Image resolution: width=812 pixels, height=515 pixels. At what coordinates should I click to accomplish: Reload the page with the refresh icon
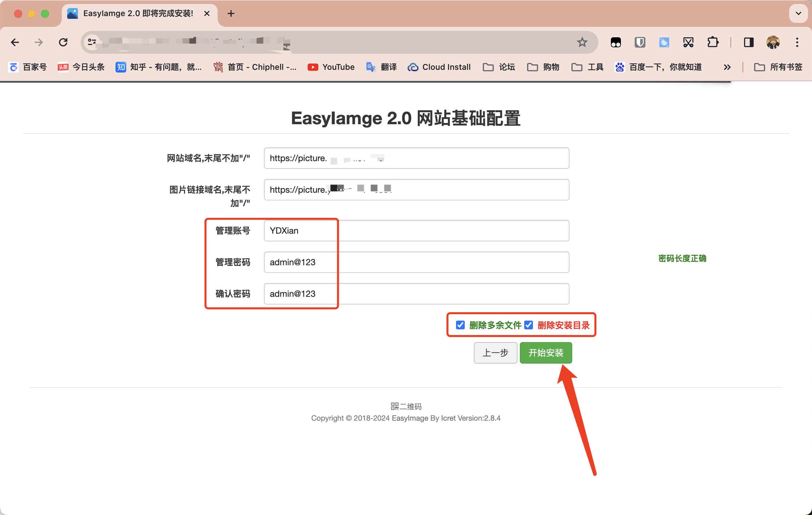[x=63, y=42]
